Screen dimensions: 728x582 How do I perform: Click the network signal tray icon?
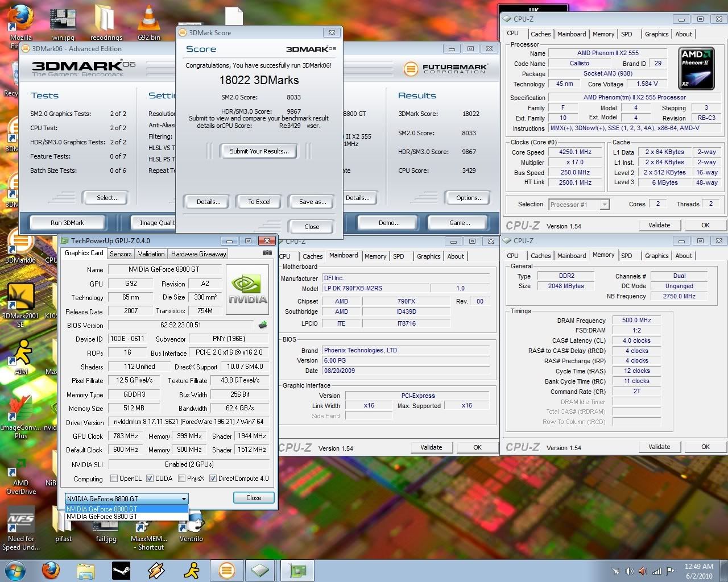657,571
